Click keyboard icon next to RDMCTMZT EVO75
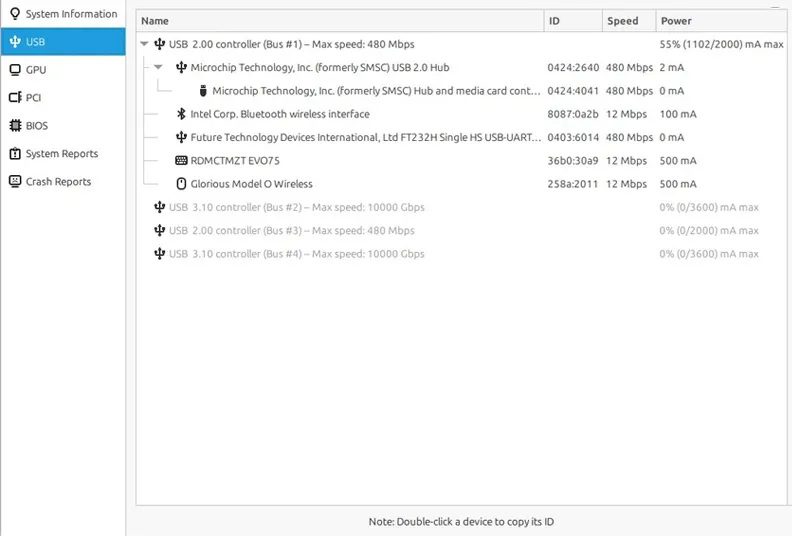 tap(181, 160)
